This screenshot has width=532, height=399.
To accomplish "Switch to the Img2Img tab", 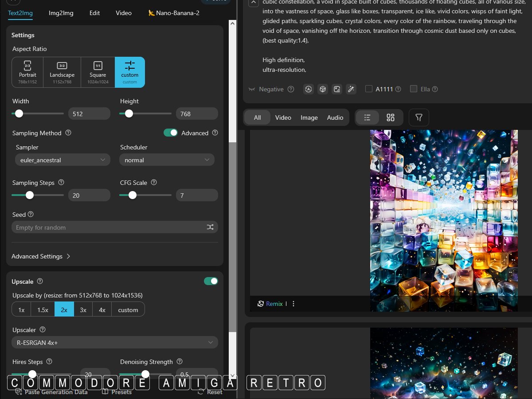I will [x=61, y=13].
